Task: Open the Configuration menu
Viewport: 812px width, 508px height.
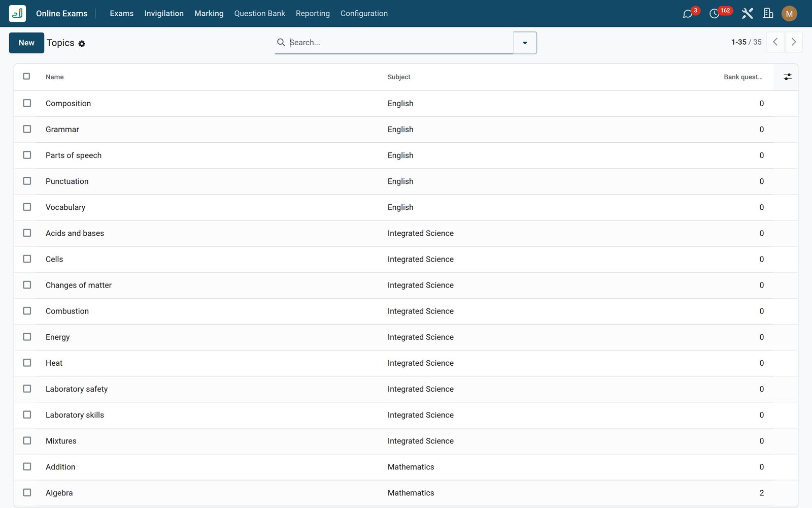Action: [x=364, y=14]
